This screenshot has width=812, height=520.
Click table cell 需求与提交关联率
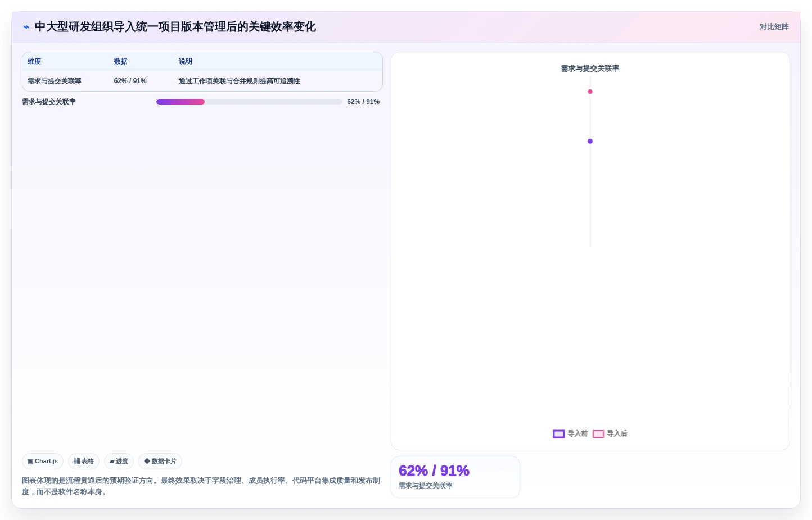click(55, 81)
